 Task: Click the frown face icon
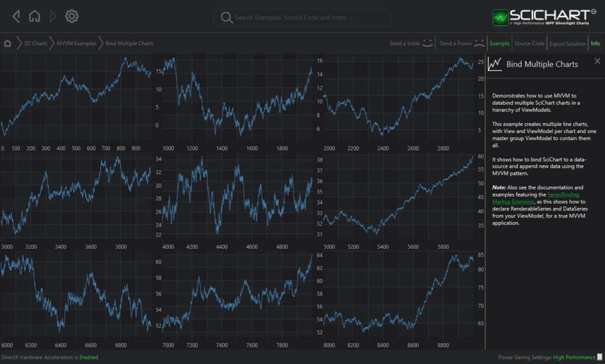[x=479, y=43]
